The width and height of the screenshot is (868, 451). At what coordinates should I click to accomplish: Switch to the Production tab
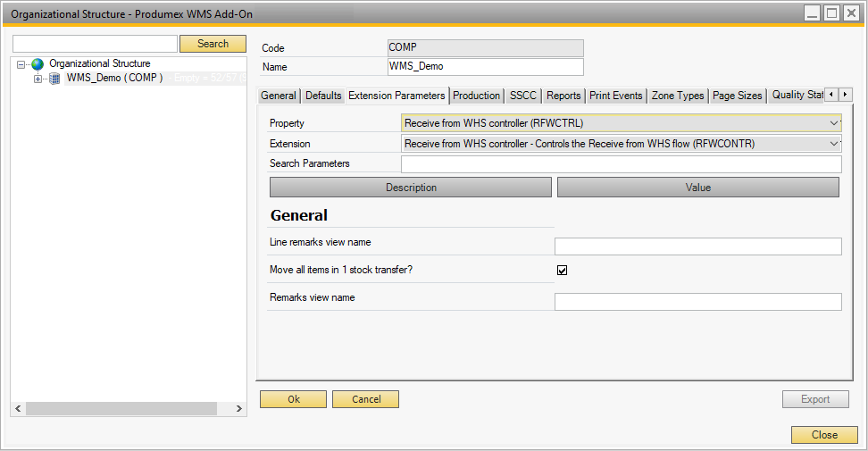point(476,96)
